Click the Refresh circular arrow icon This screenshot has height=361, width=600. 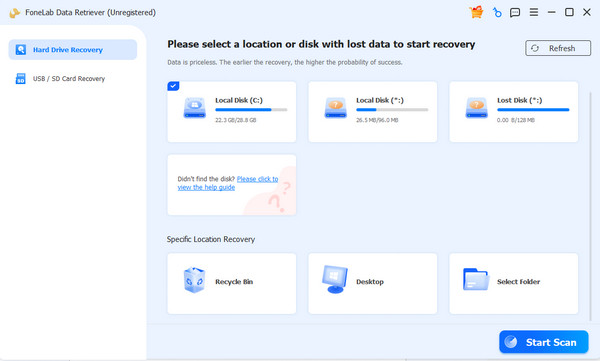click(x=535, y=48)
